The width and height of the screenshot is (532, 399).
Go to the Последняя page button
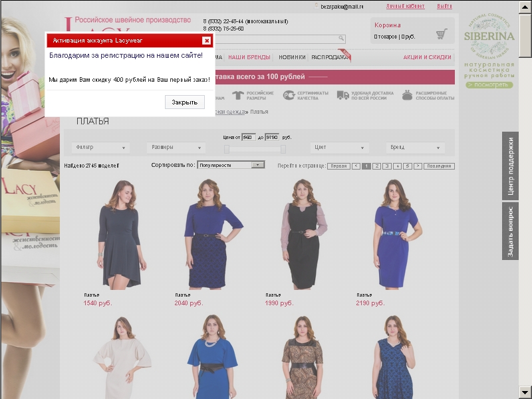click(x=439, y=166)
